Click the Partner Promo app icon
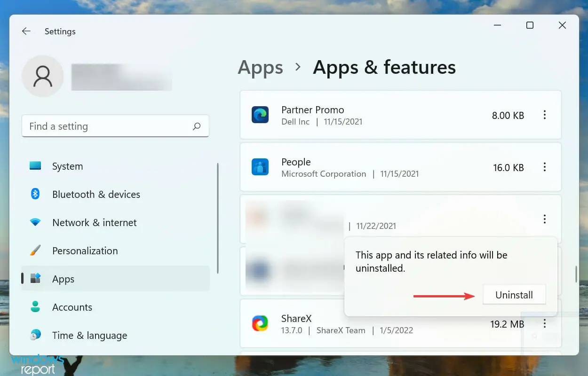Screen dimensions: 588x376 click(x=260, y=115)
